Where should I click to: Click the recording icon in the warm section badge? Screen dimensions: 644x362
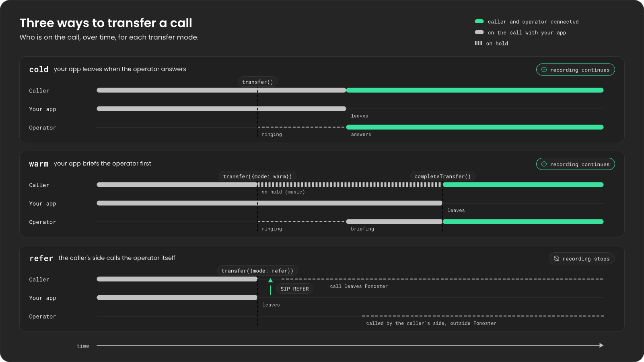pyautogui.click(x=544, y=164)
